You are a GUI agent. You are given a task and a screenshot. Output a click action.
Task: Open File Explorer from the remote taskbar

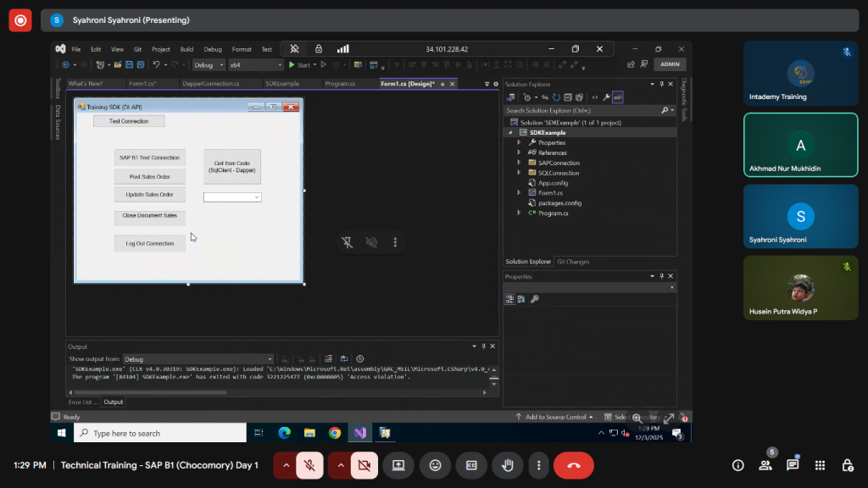(309, 433)
